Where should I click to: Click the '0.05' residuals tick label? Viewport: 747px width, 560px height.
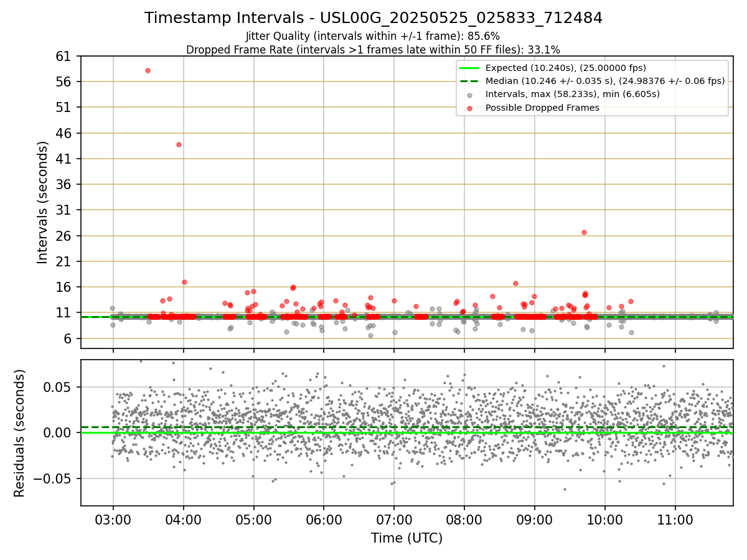59,387
